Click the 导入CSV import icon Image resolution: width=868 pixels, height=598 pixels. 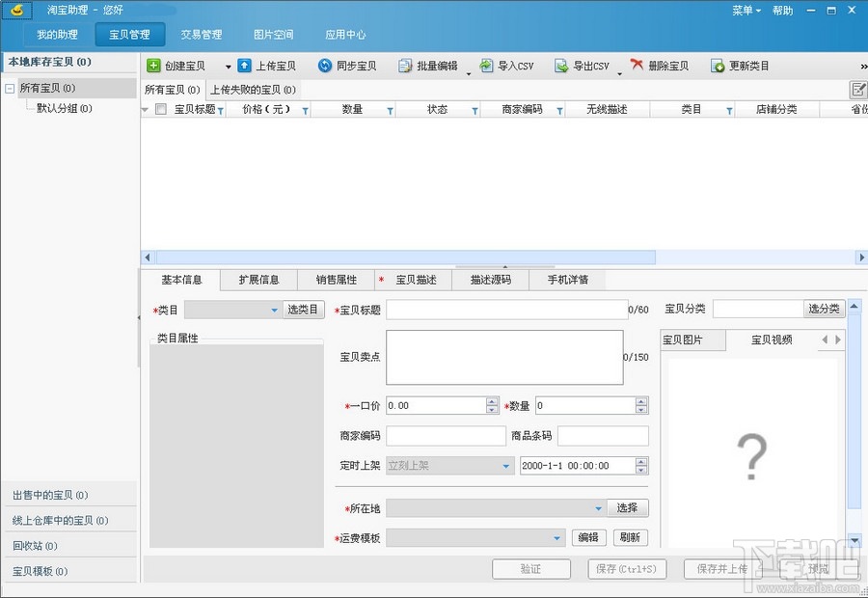(x=486, y=66)
